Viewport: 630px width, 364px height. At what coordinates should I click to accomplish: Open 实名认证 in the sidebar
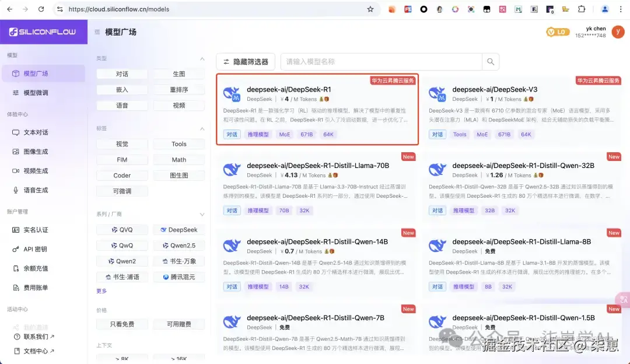[43, 230]
